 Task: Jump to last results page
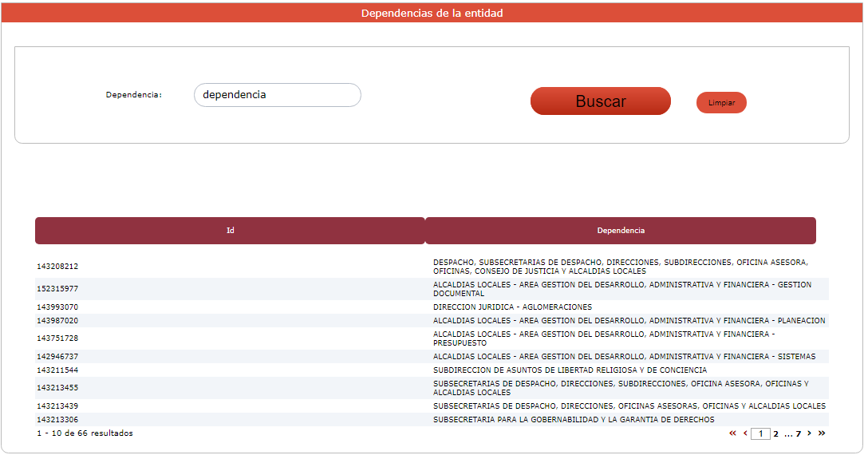tap(822, 433)
